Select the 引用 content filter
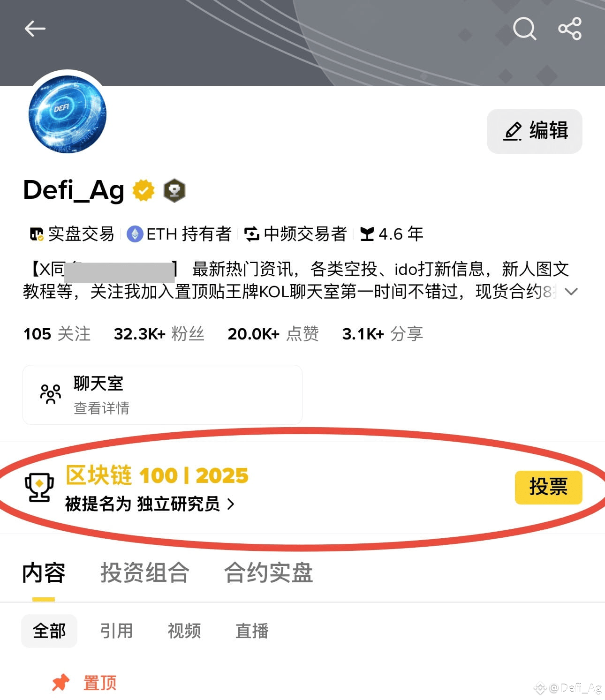This screenshot has height=700, width=605. [117, 631]
